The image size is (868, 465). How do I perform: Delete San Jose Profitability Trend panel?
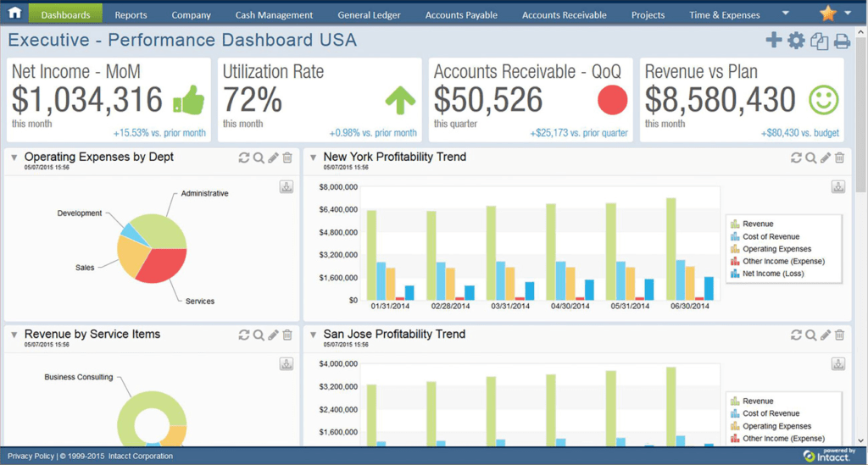coord(840,335)
